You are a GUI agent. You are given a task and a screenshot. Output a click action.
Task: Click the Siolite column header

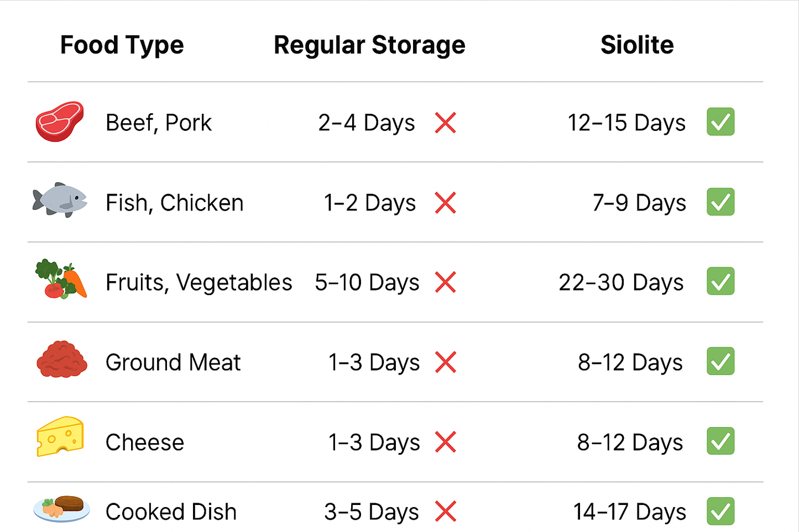(637, 45)
